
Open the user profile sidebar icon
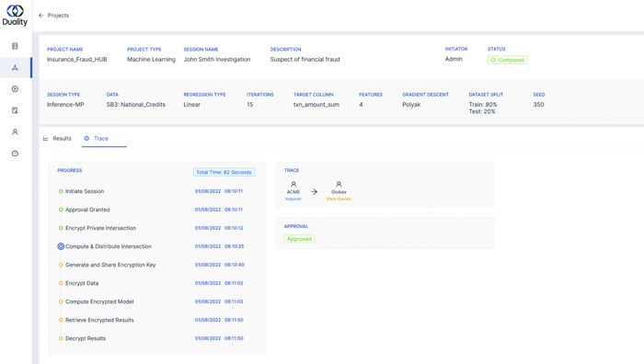[15, 131]
